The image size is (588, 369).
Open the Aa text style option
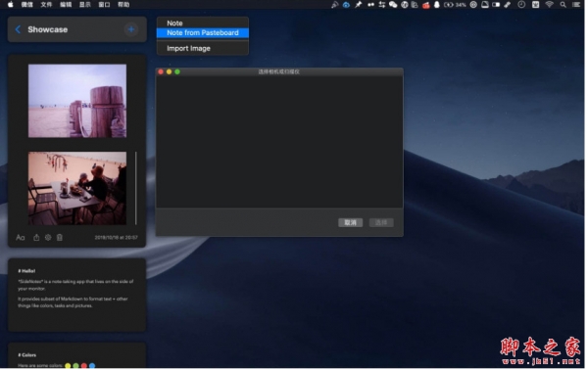[x=21, y=238]
